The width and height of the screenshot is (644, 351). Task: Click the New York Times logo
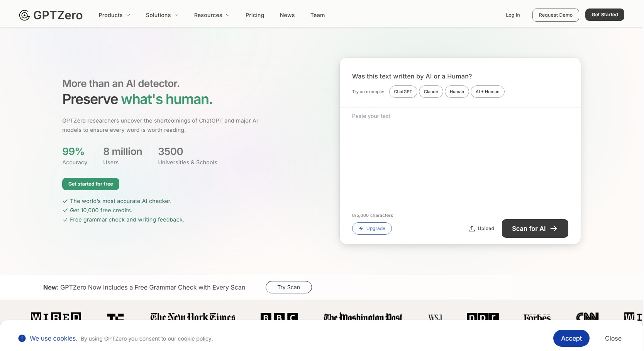(193, 317)
